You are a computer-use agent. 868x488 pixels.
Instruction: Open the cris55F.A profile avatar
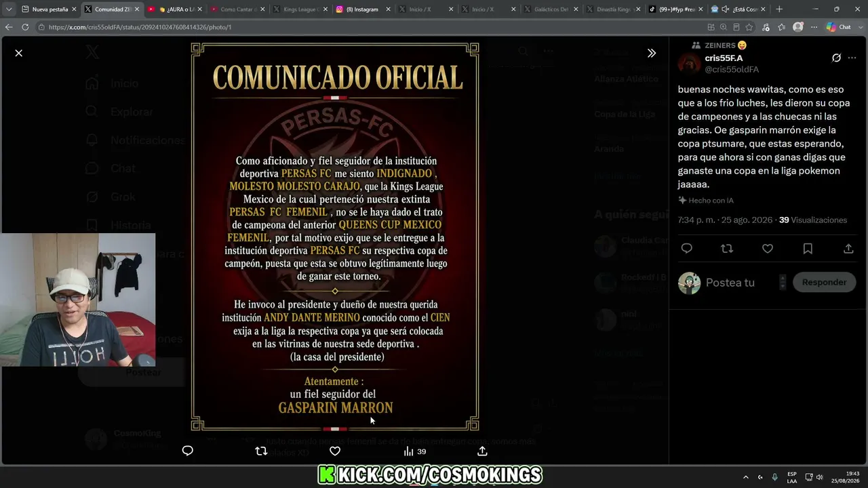tap(689, 64)
